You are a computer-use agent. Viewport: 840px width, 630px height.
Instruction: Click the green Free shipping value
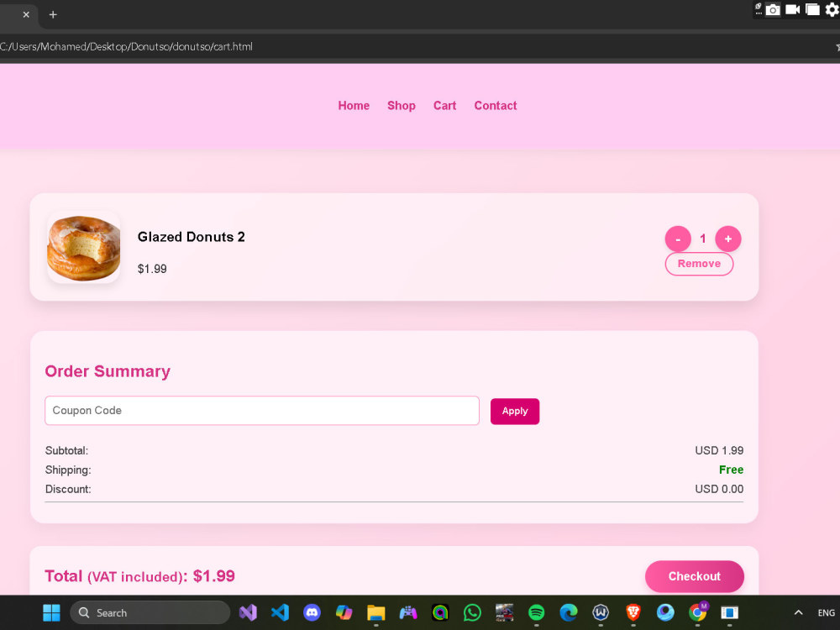coord(731,470)
